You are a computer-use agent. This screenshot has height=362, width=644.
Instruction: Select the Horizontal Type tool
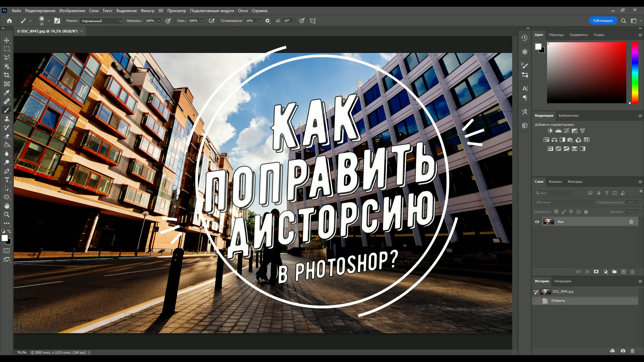click(x=7, y=180)
